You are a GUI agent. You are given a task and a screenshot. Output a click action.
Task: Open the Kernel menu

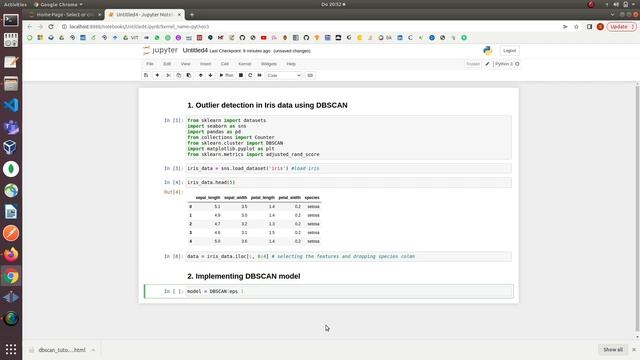[244, 64]
